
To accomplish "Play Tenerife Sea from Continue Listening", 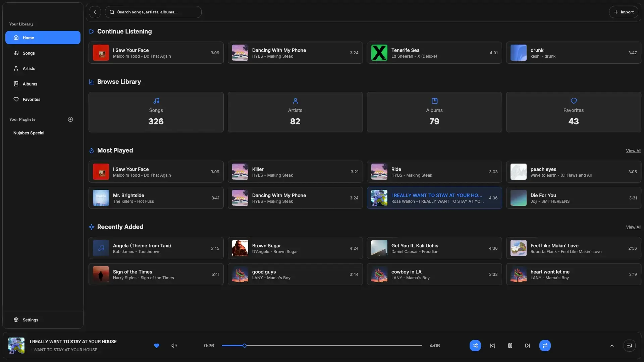I will [x=434, y=53].
